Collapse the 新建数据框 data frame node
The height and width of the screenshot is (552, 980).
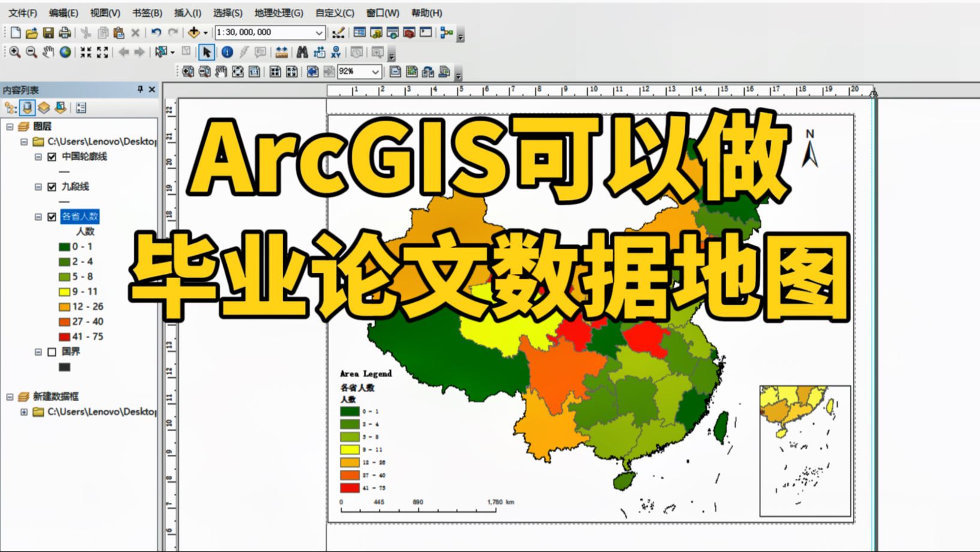pyautogui.click(x=10, y=397)
